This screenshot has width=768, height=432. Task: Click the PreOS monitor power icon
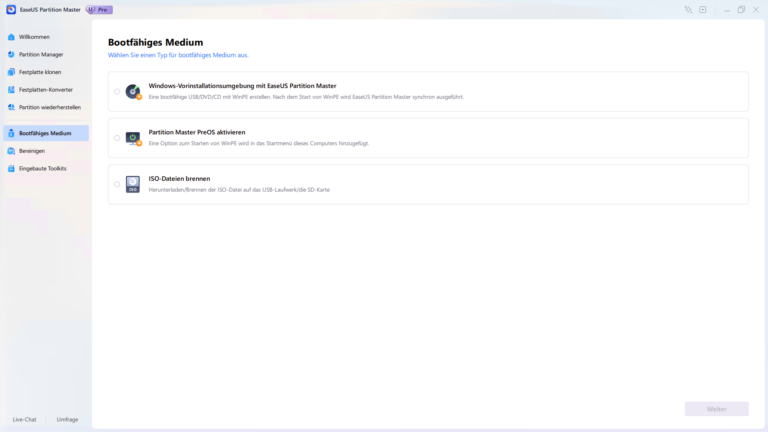[x=133, y=138]
